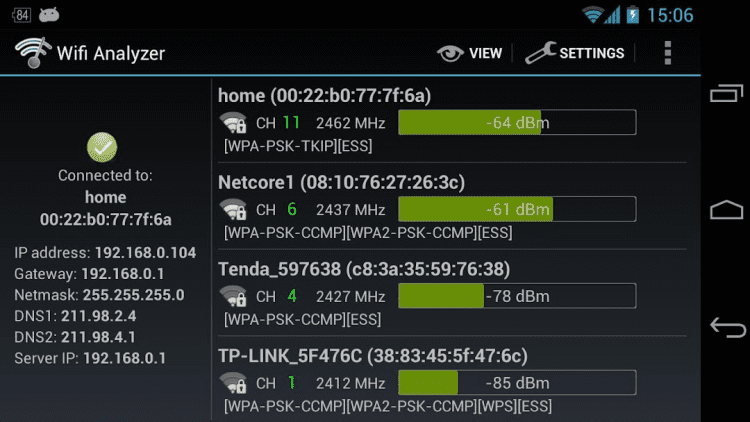This screenshot has width=750, height=422.
Task: Open the VIEW eye menu
Action: pyautogui.click(x=470, y=53)
